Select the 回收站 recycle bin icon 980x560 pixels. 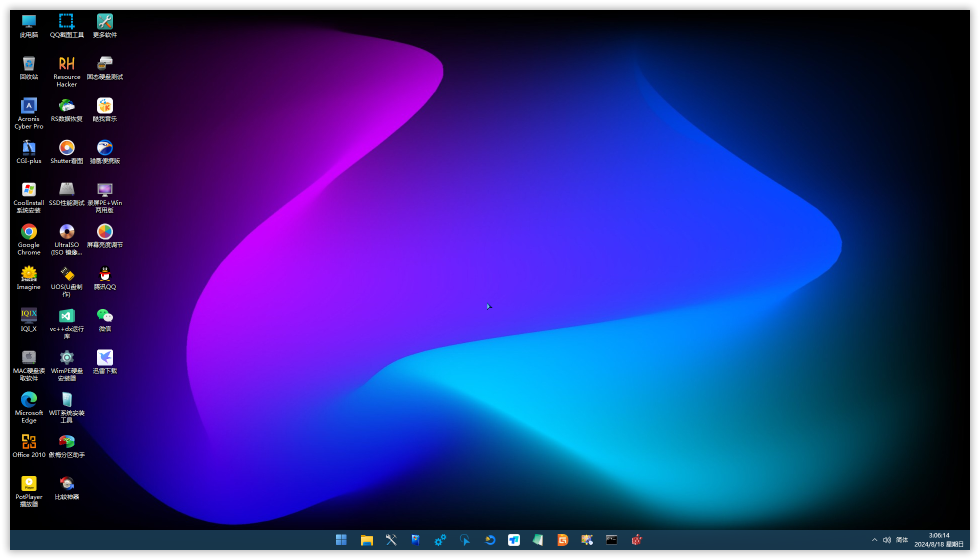click(29, 68)
